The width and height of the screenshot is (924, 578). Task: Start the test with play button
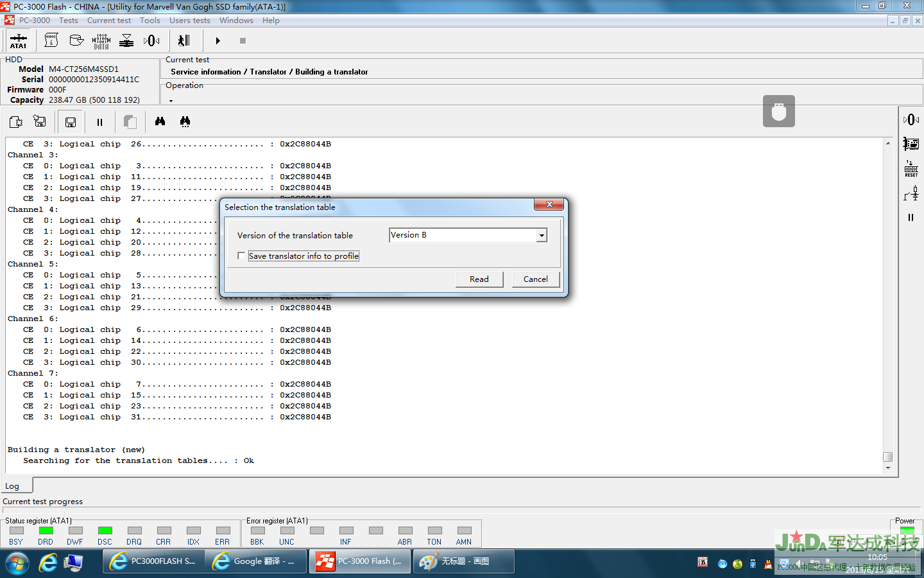pos(218,40)
